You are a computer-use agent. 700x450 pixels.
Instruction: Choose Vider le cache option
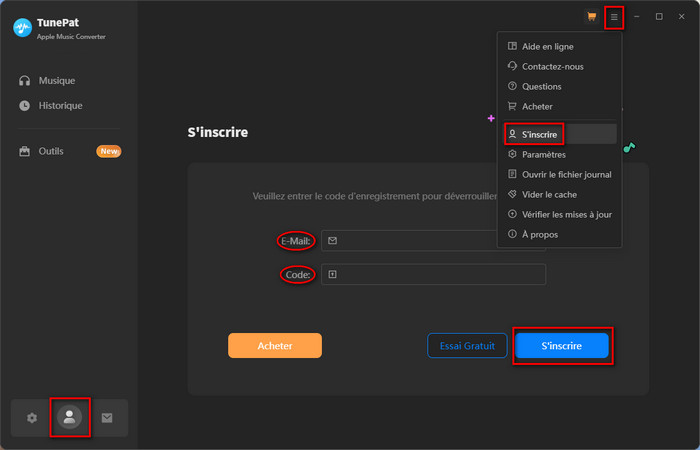pos(549,194)
